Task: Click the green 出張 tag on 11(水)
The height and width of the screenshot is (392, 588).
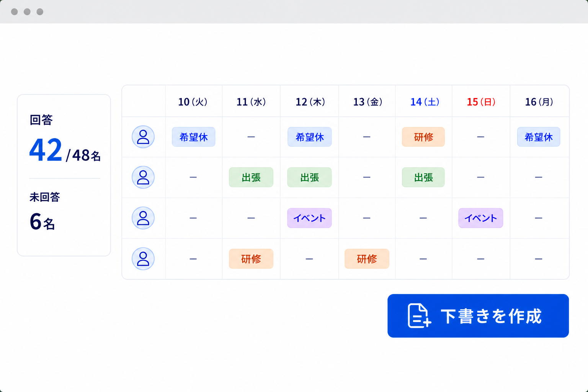Action: coord(251,177)
